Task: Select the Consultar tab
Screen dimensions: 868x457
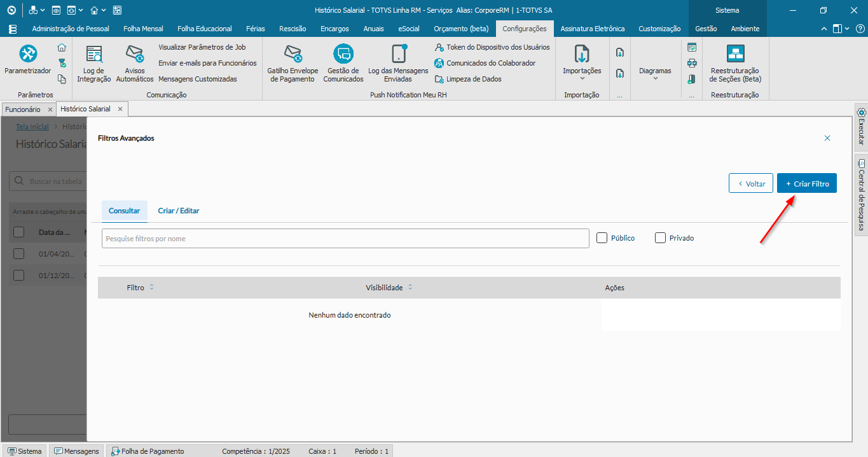Action: (125, 211)
